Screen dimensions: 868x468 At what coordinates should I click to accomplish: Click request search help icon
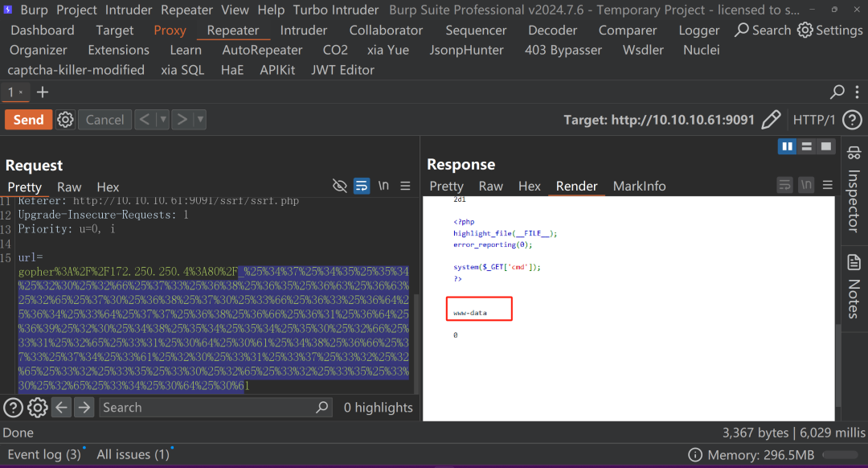click(13, 408)
